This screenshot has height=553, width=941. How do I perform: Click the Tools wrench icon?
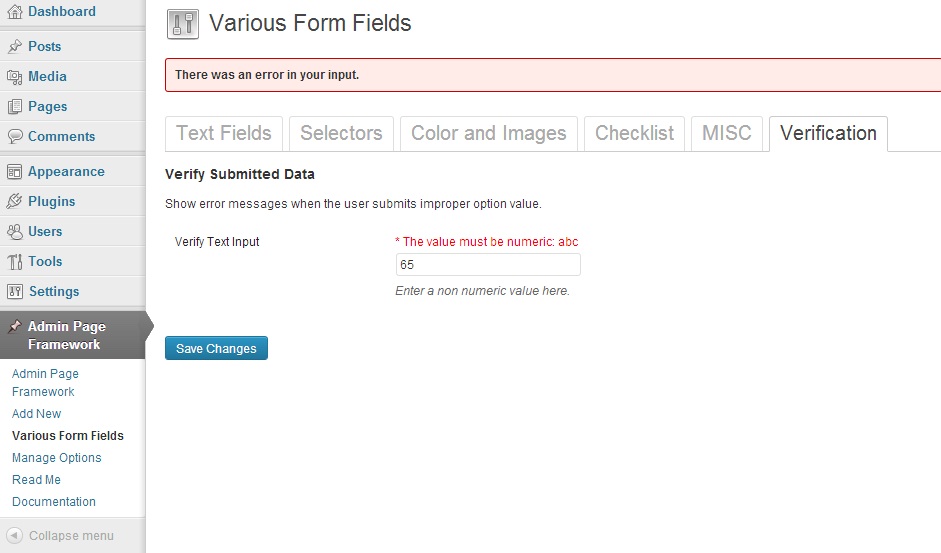click(14, 261)
